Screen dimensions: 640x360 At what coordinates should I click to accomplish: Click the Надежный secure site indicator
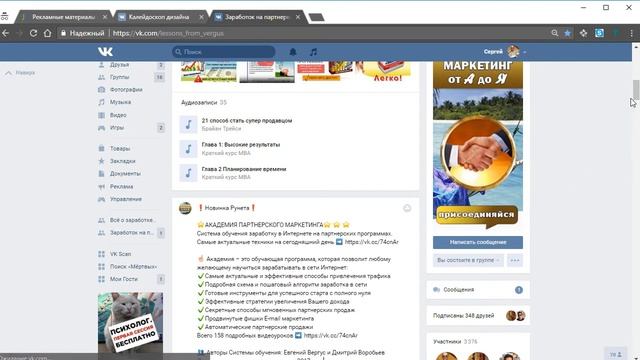(82, 33)
